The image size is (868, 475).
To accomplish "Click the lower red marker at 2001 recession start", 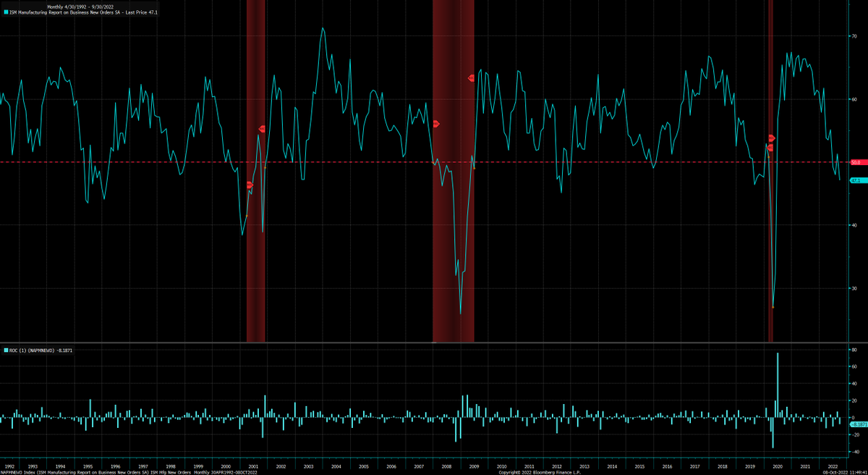I will tap(250, 185).
